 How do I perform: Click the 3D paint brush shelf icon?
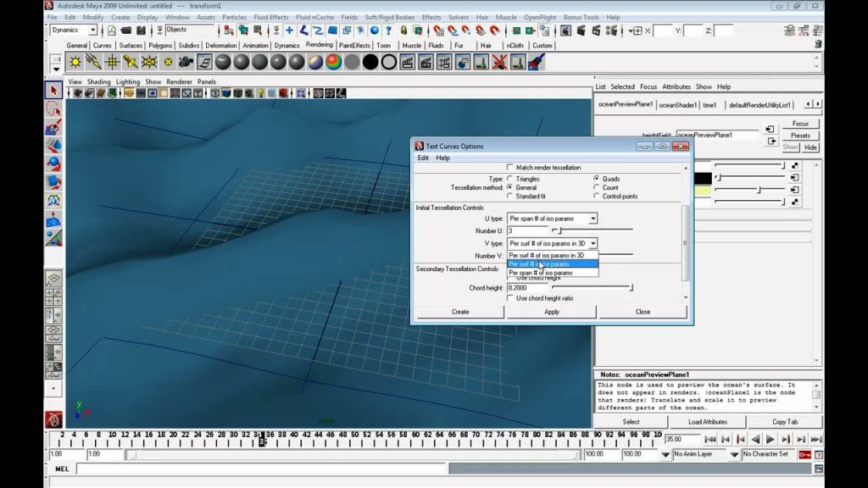[x=537, y=62]
